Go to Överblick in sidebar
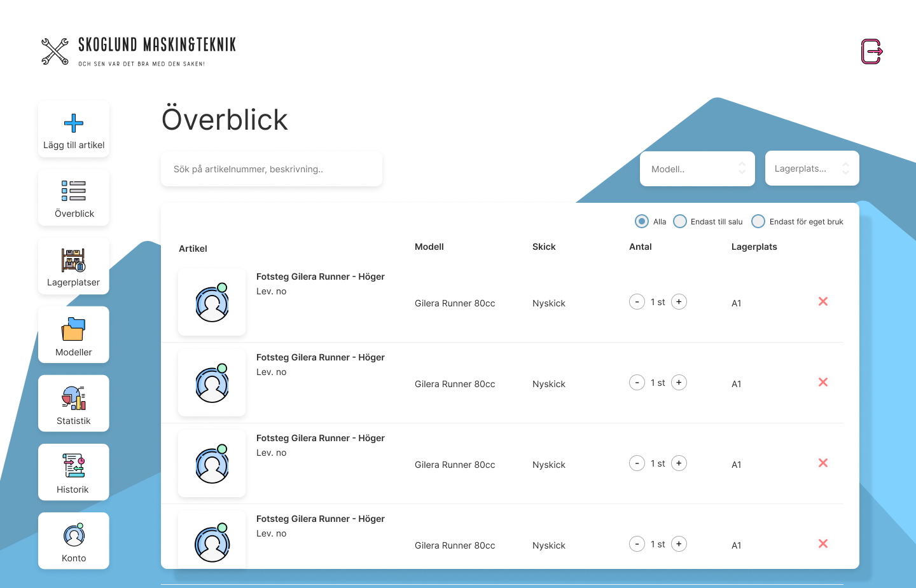Screen dimensions: 916x588 click(74, 198)
